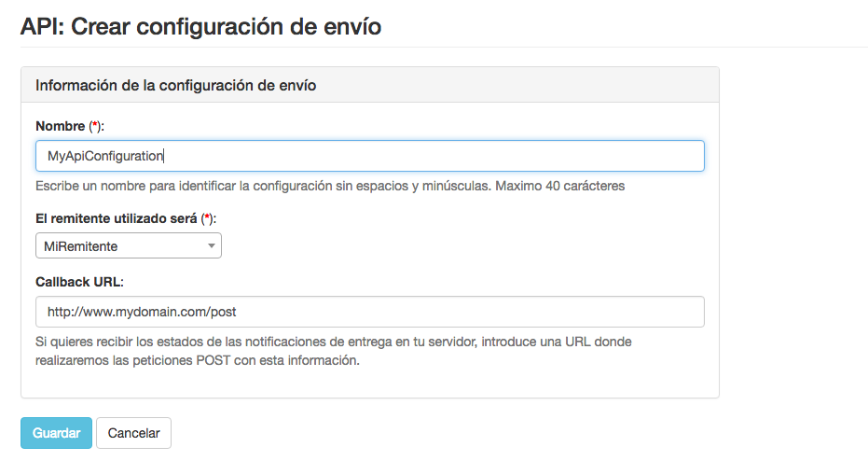Place cursor on the MyApiConfiguration text
Screen dimensions: 868x461
point(104,156)
